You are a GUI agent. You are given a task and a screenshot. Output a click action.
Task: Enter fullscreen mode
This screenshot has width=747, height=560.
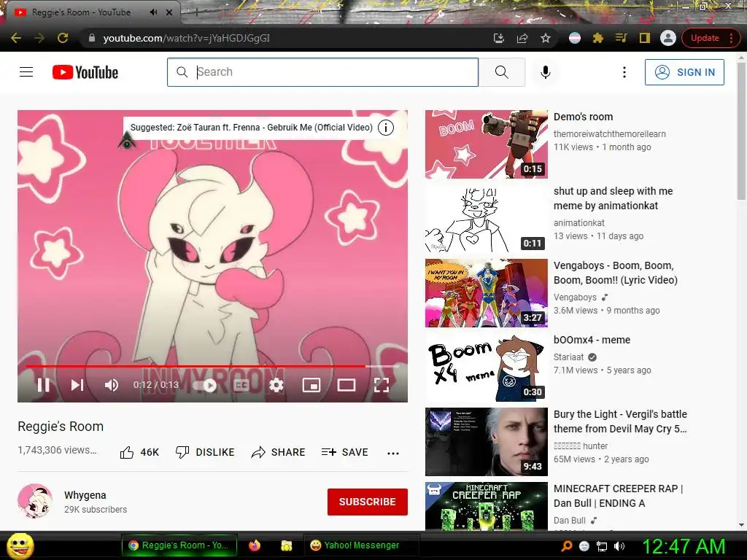pyautogui.click(x=382, y=385)
